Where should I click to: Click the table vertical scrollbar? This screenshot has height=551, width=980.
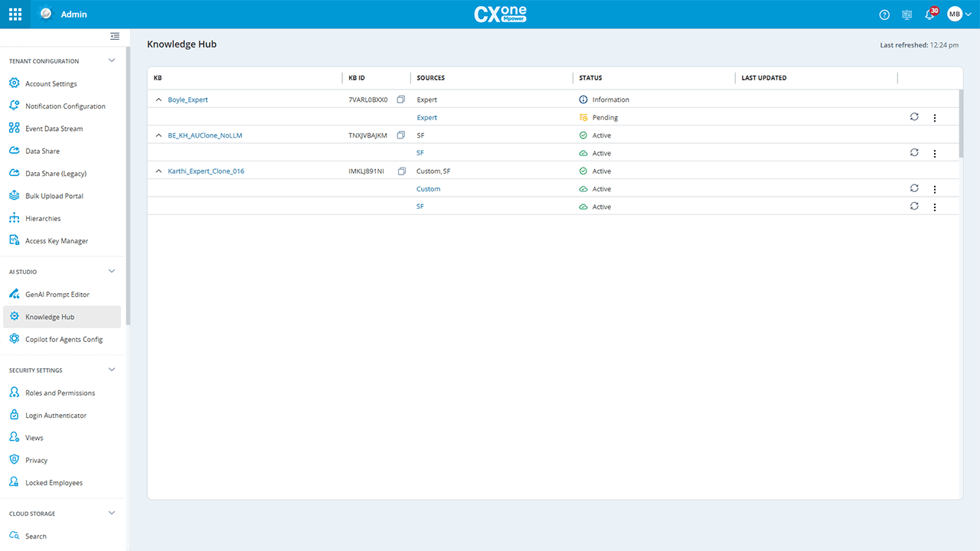961,122
